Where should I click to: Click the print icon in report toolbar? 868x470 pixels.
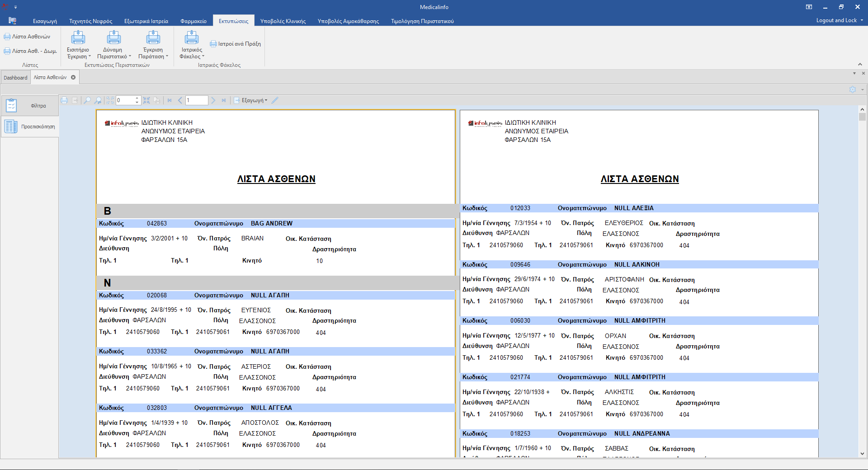click(x=64, y=100)
